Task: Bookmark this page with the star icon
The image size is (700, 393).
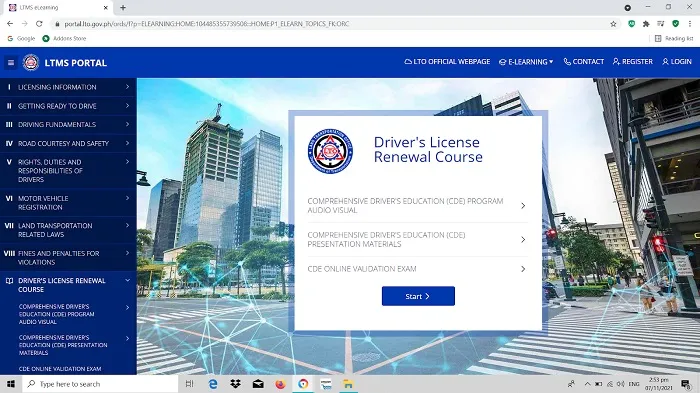Action: pos(613,24)
